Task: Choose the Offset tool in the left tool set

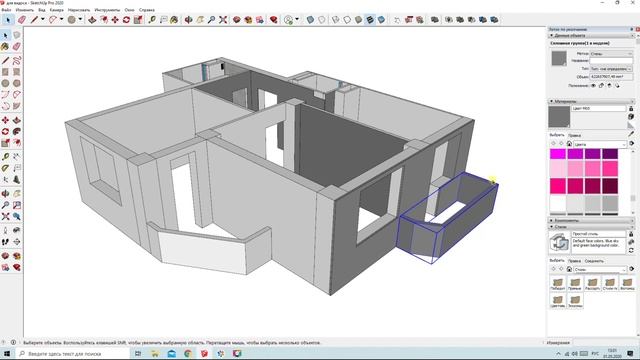Action: [16, 143]
